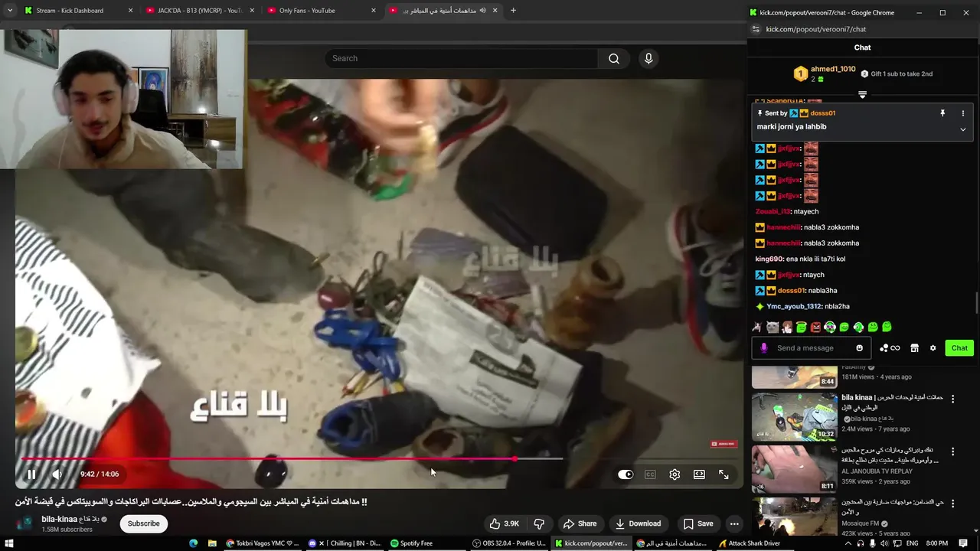The height and width of the screenshot is (551, 980).
Task: Toggle the YouTube autoplay switch
Action: coord(626,474)
